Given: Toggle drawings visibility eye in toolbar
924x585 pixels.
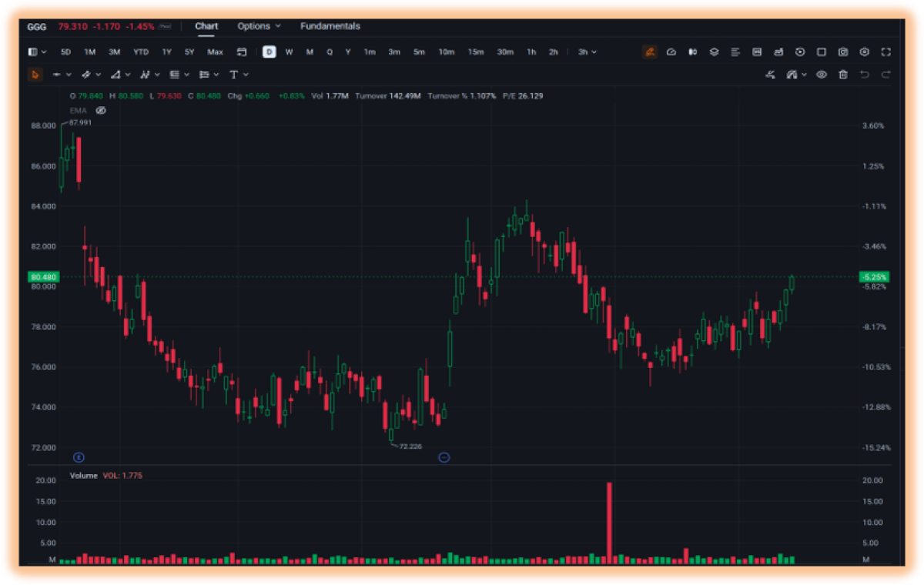Looking at the screenshot, I should click(x=822, y=75).
